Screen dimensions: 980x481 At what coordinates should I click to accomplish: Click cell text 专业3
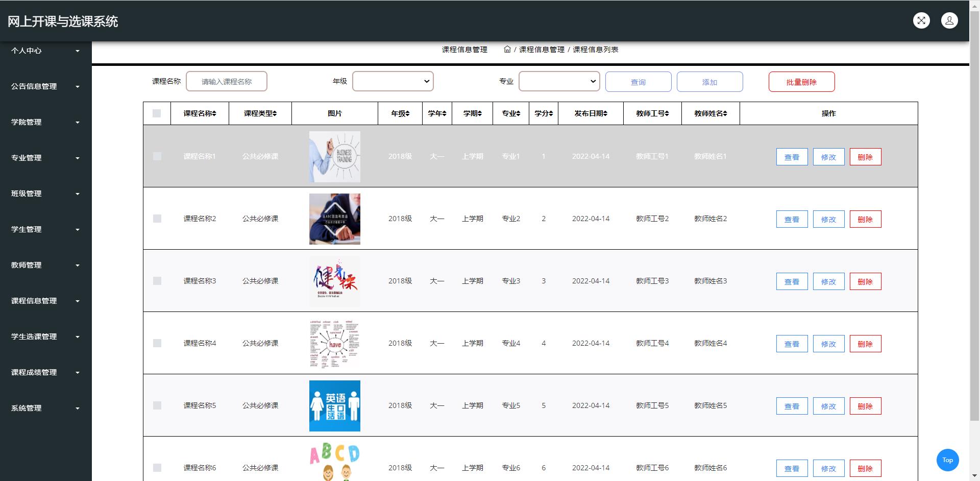[x=511, y=281]
